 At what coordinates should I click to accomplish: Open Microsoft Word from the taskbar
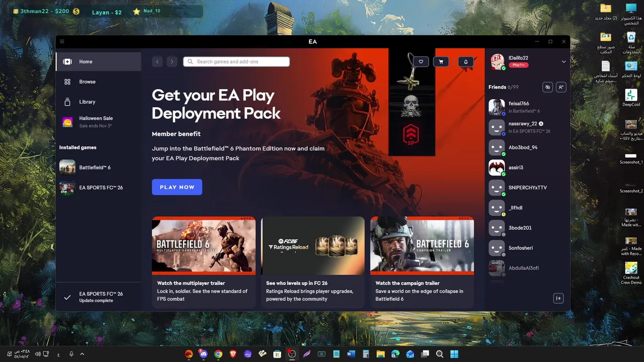coord(351,354)
